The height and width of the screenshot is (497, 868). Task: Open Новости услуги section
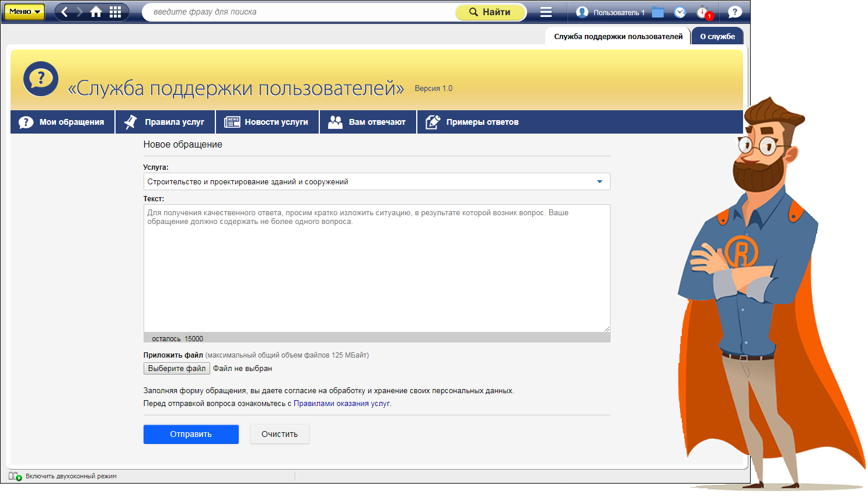click(x=267, y=122)
